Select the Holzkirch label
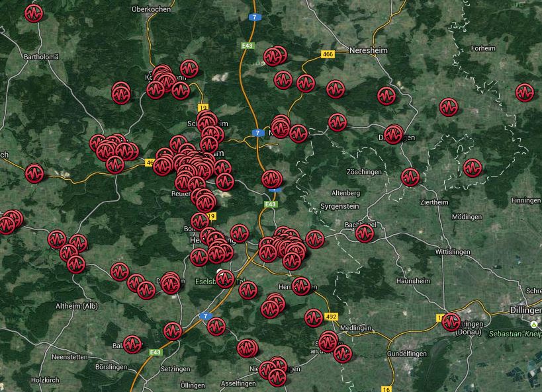The width and height of the screenshot is (542, 392). tap(45, 380)
